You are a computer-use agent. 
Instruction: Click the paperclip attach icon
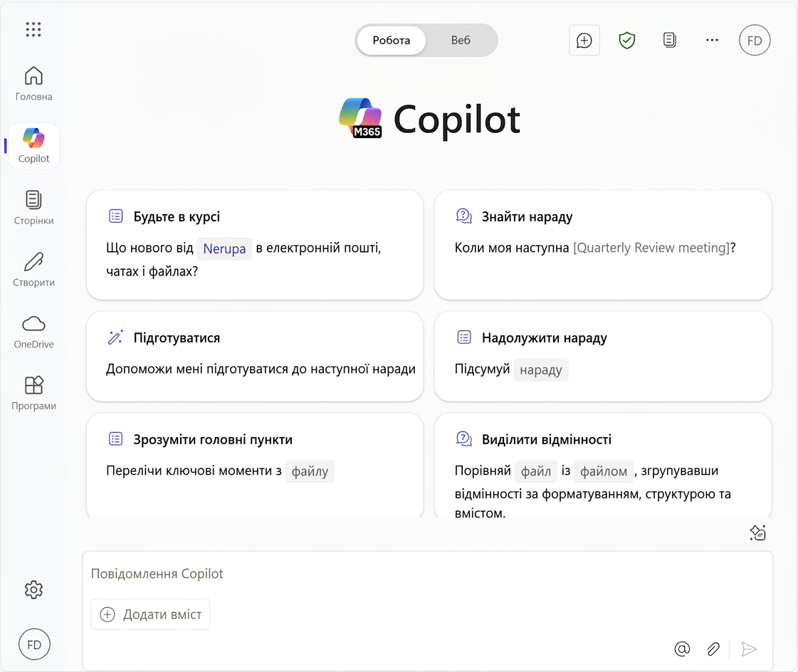point(713,649)
